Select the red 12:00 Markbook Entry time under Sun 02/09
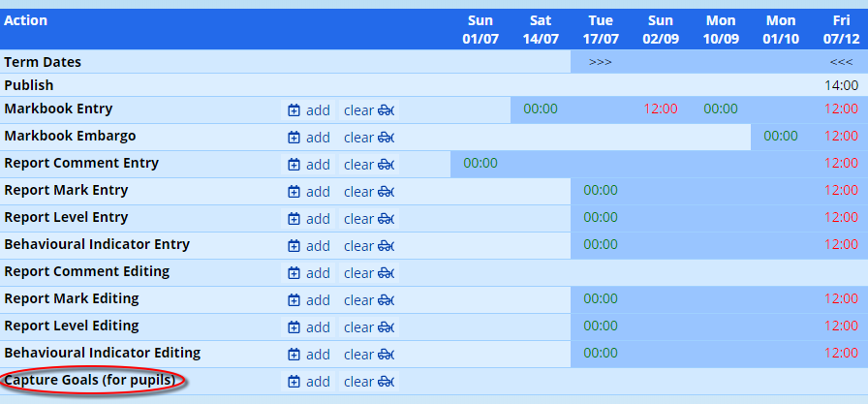This screenshot has height=404, width=868. (660, 109)
